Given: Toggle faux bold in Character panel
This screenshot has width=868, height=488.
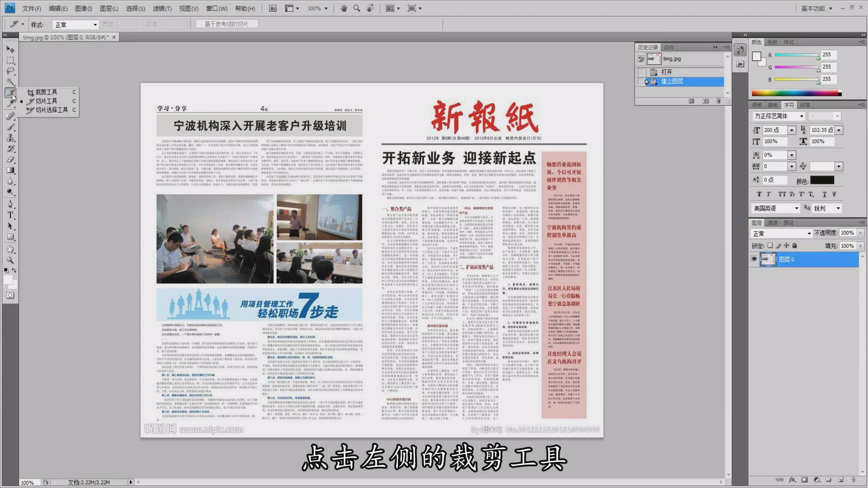Looking at the screenshot, I should tap(759, 194).
